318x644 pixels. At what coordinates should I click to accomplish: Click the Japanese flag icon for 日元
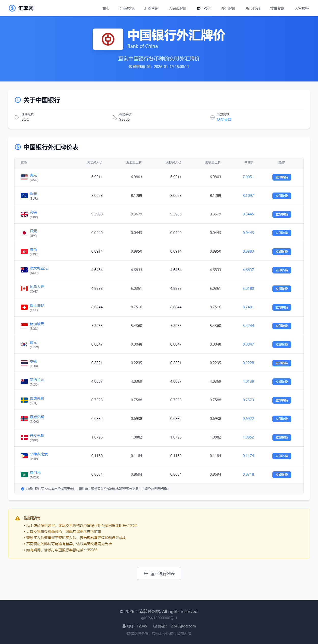click(x=24, y=233)
